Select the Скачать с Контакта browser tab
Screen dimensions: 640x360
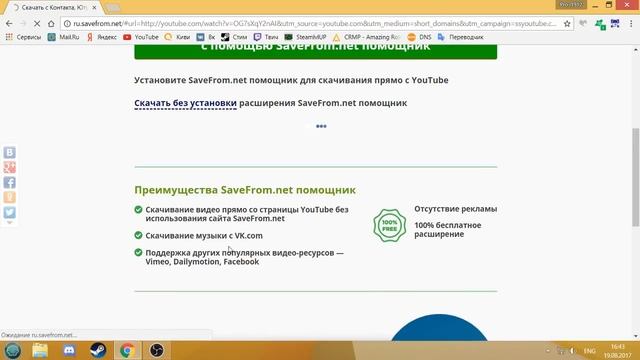[53, 7]
